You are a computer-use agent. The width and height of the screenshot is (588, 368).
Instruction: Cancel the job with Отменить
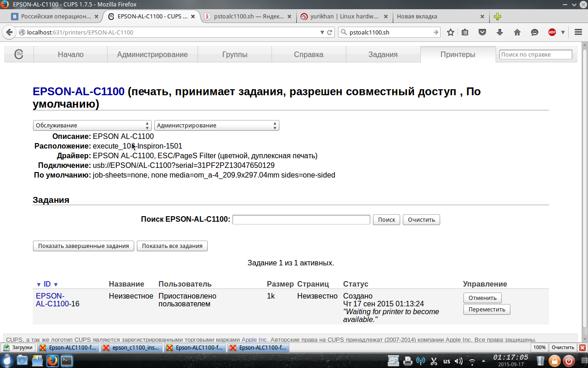482,298
